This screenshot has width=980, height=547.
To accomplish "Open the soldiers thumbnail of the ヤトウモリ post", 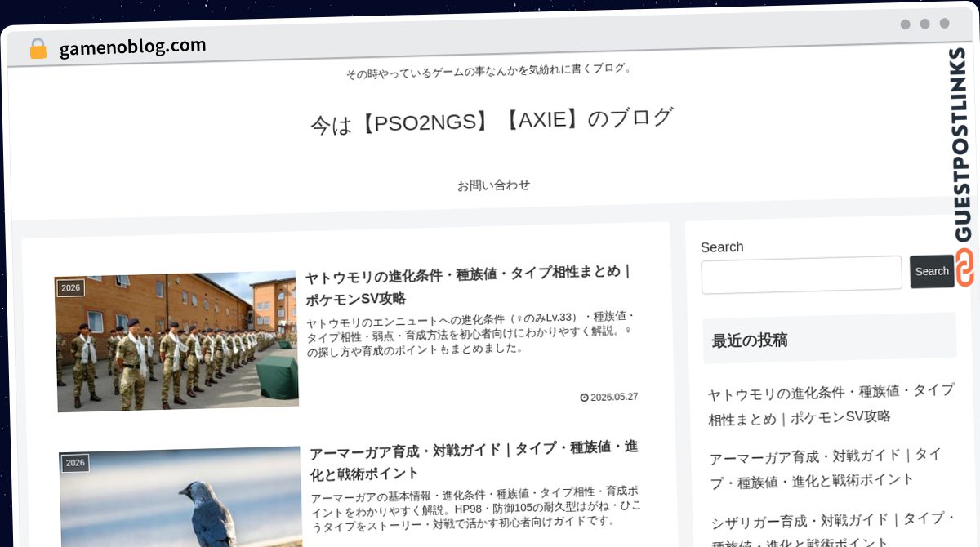I will [x=176, y=341].
